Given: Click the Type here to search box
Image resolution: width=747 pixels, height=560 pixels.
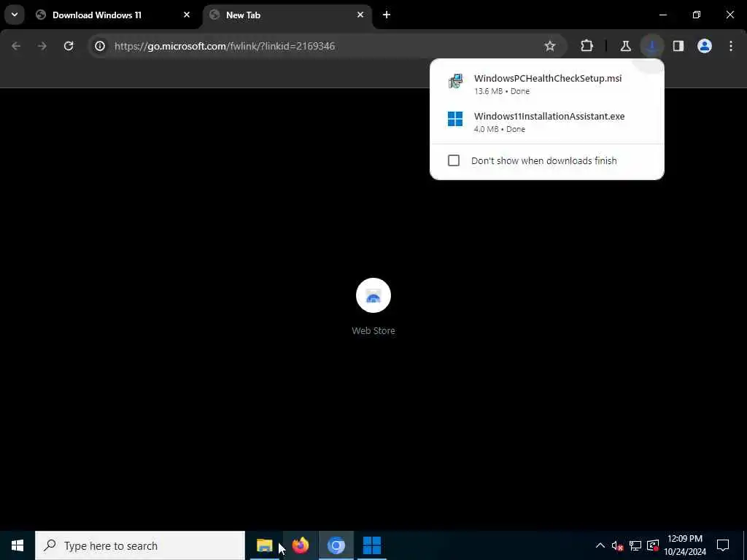Looking at the screenshot, I should (140, 545).
